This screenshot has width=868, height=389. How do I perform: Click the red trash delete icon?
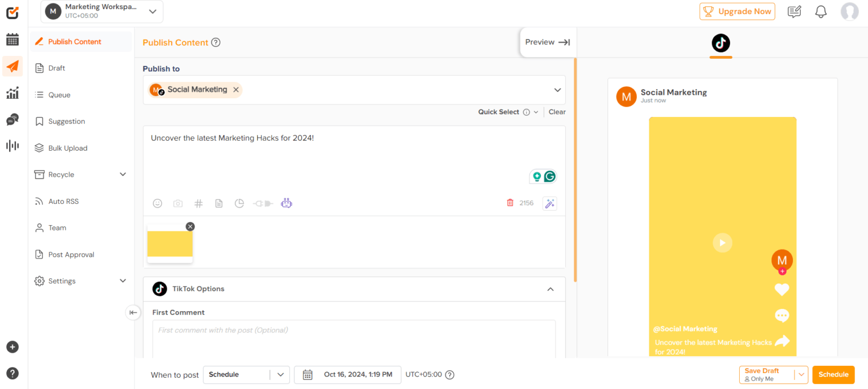pyautogui.click(x=510, y=203)
